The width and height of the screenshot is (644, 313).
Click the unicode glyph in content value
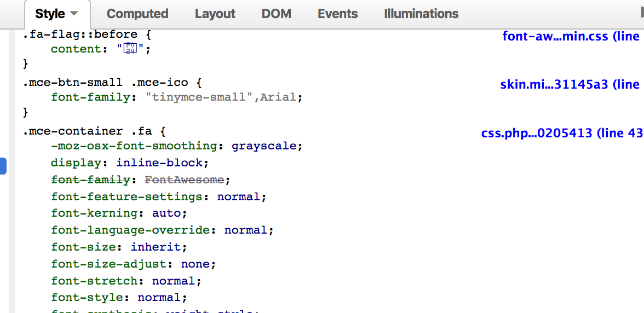(130, 49)
